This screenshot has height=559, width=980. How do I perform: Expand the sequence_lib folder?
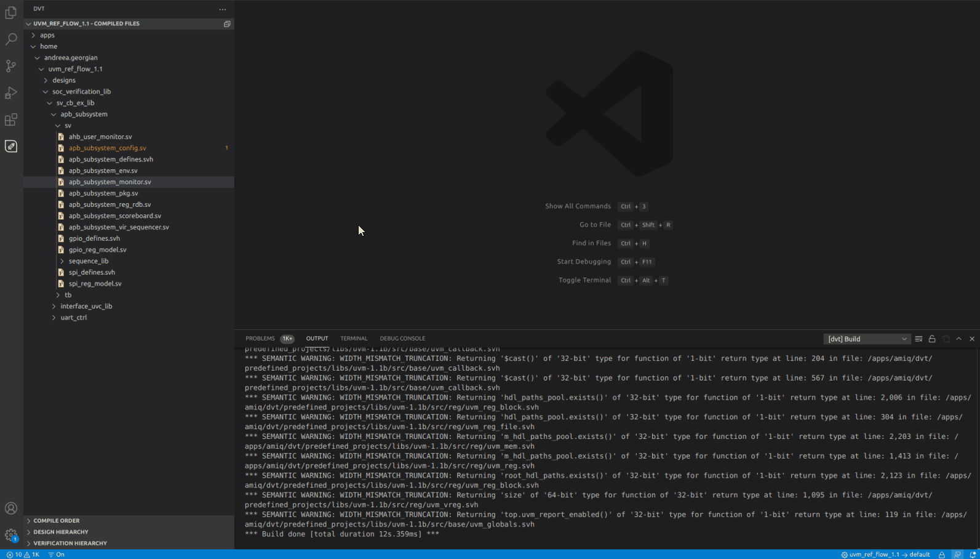89,261
